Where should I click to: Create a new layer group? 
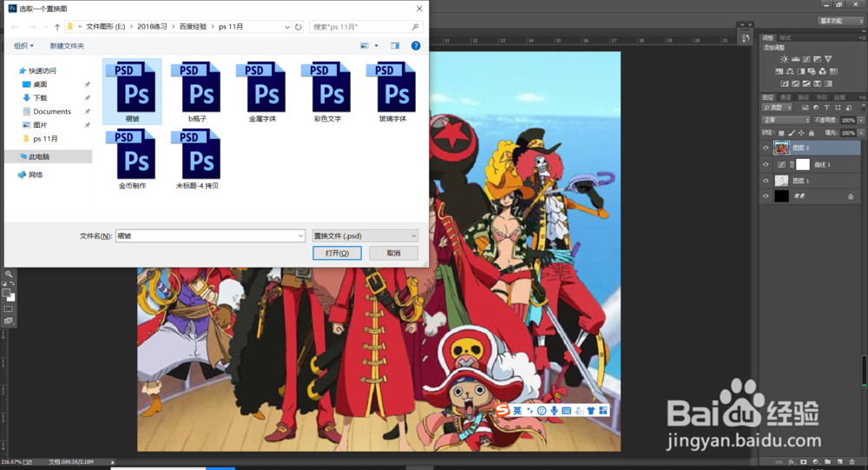coord(827,461)
